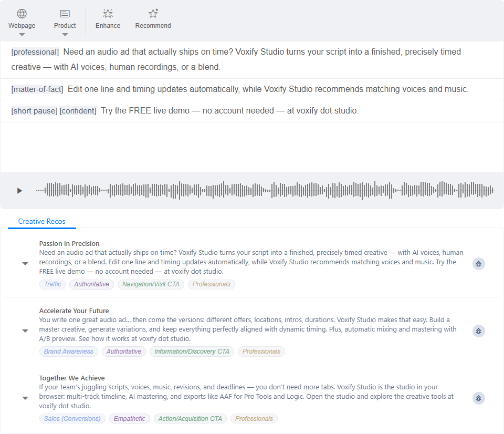Click the description text under Accelerate Your Future

(x=248, y=329)
